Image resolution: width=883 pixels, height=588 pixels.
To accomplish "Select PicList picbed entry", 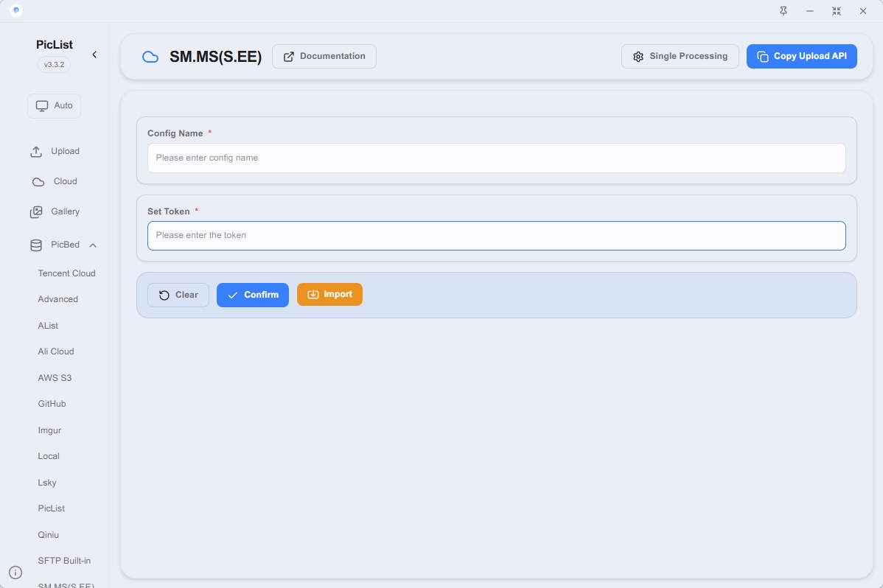I will pyautogui.click(x=52, y=508).
